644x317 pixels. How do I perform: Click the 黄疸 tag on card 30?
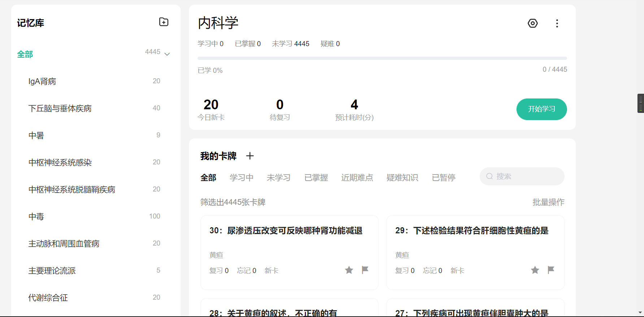pyautogui.click(x=216, y=255)
